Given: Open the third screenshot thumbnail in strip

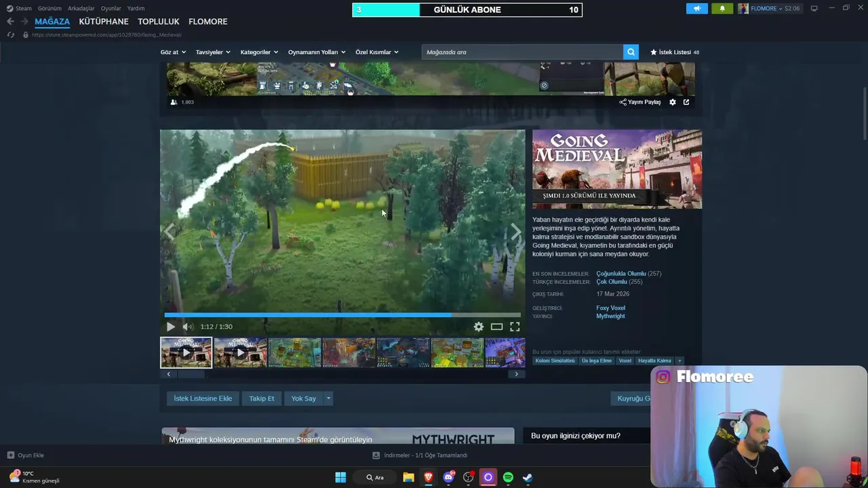Looking at the screenshot, I should (294, 352).
